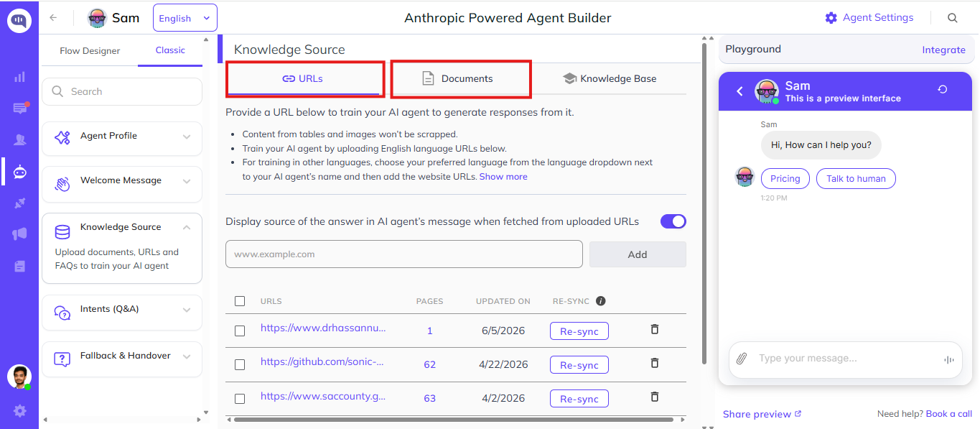The width and height of the screenshot is (980, 429).
Task: Click the Kommunicate logo icon in sidebar
Action: [19, 20]
